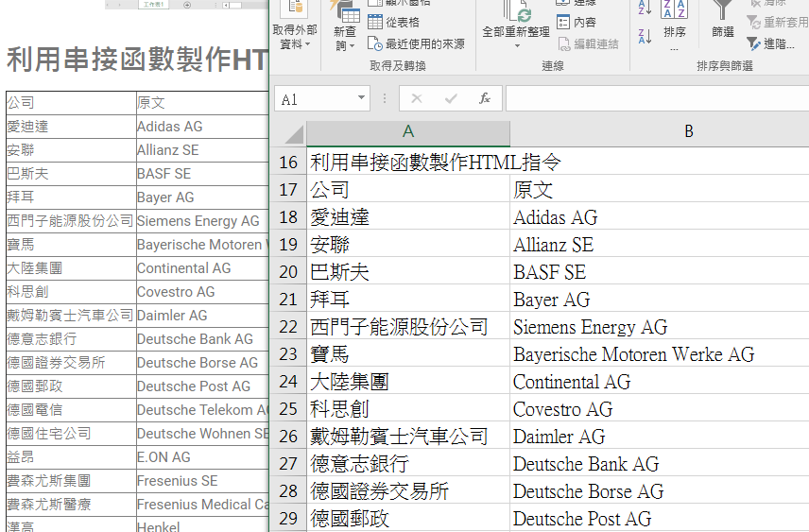This screenshot has width=809, height=532.
Task: Open the 排序 sort dialog icon
Action: click(675, 10)
